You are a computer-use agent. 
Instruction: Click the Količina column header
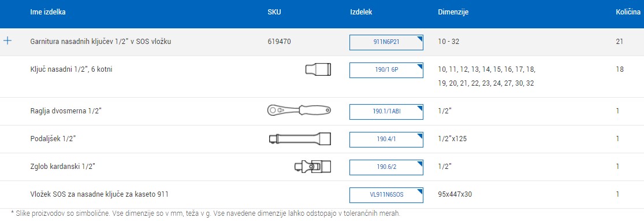(x=628, y=12)
